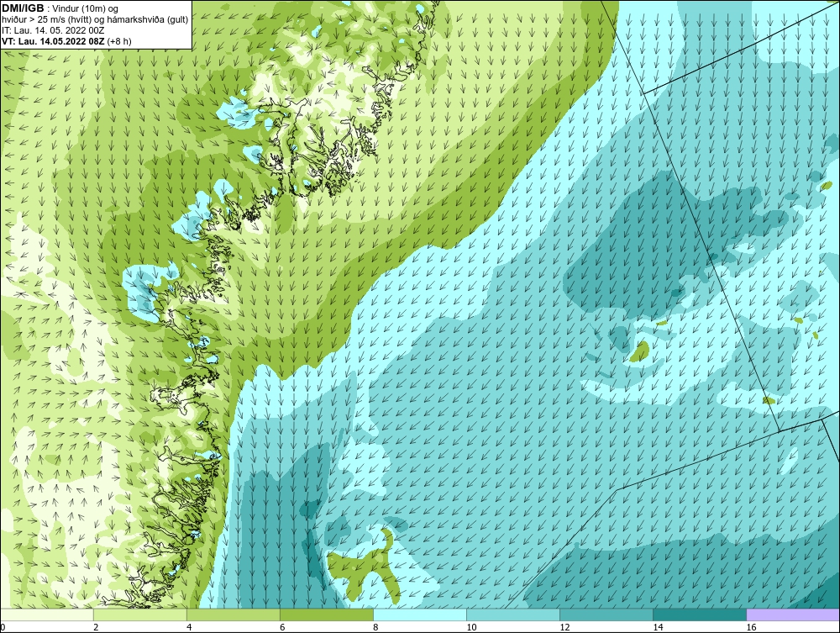Click the 2–4 m/s light green legend swatch
The image size is (840, 633).
point(139,615)
